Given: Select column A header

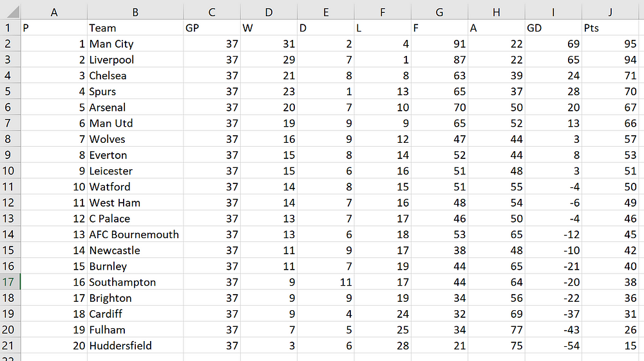Looking at the screenshot, I should (54, 12).
